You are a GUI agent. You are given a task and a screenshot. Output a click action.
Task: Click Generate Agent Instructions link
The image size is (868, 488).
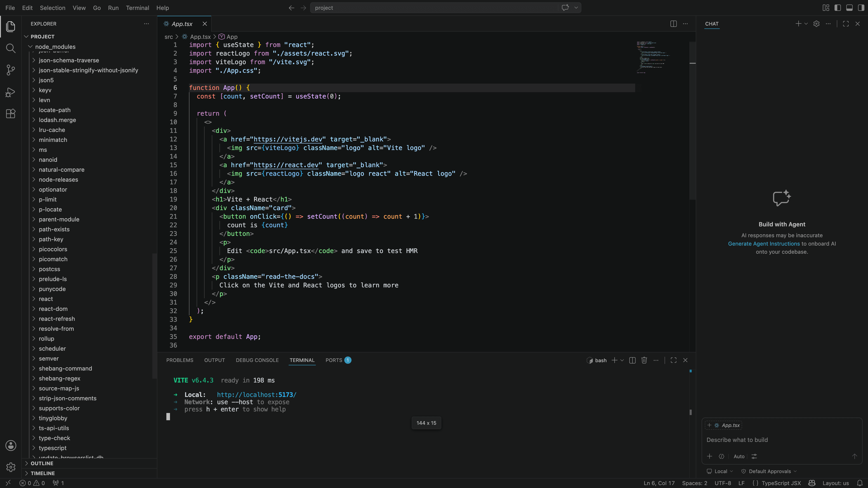coord(764,244)
